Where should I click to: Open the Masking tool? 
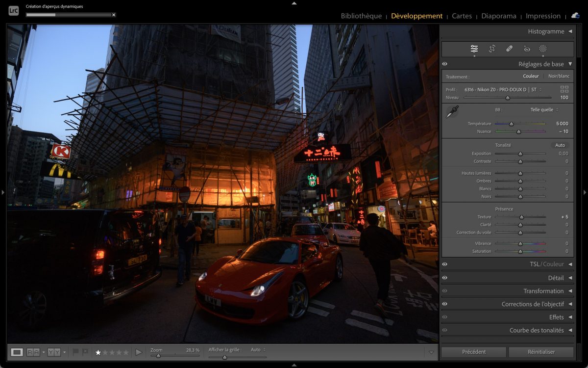click(543, 49)
